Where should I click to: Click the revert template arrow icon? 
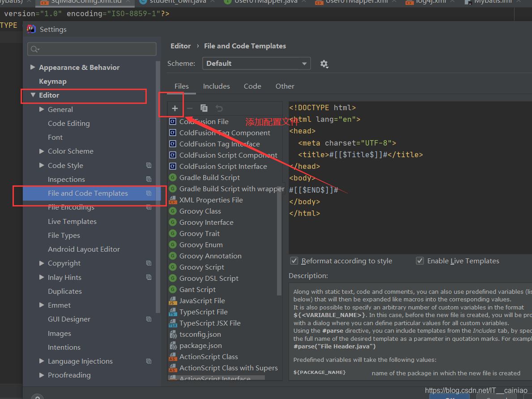(x=219, y=108)
